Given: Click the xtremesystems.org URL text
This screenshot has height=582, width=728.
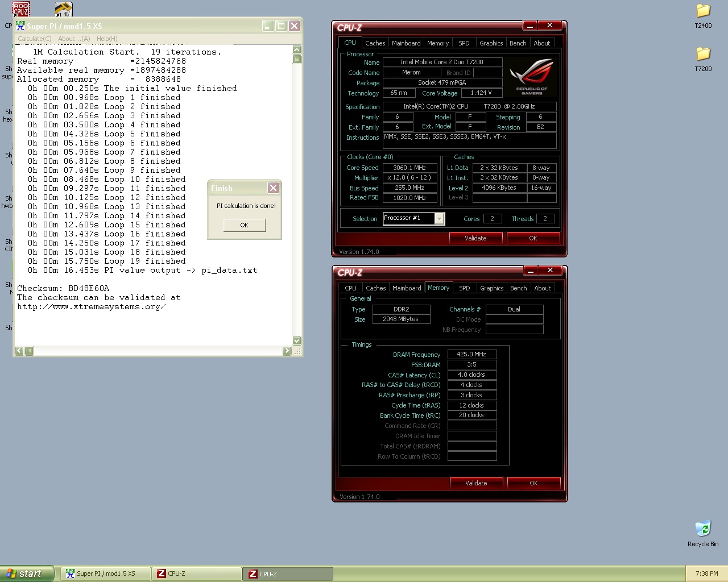Looking at the screenshot, I should [x=92, y=307].
